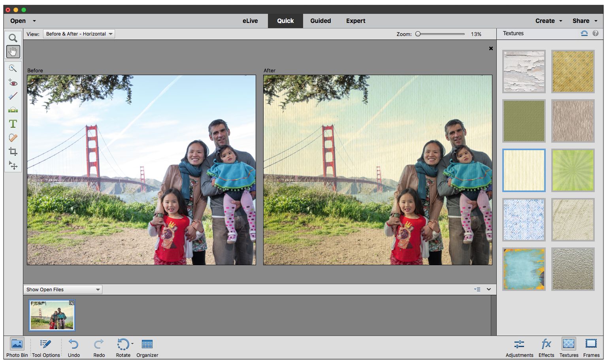607x364 pixels.
Task: Select the Horizontal Type text tool
Action: [13, 124]
